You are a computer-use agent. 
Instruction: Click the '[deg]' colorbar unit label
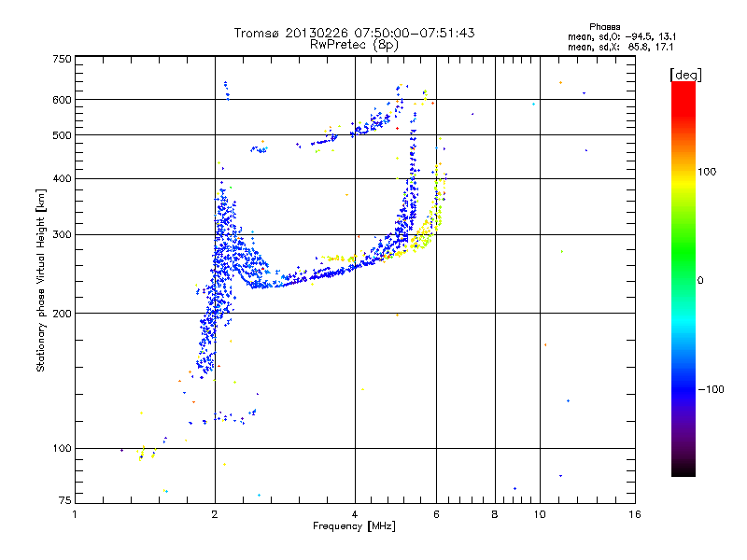pyautogui.click(x=685, y=75)
